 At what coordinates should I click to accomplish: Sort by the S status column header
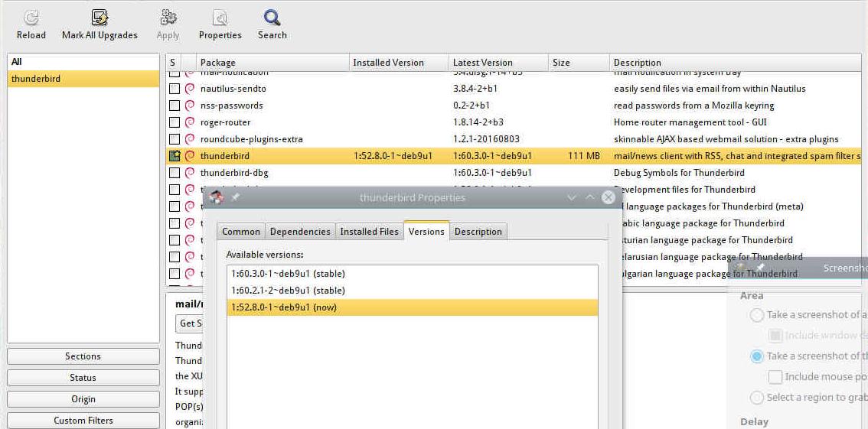[174, 63]
